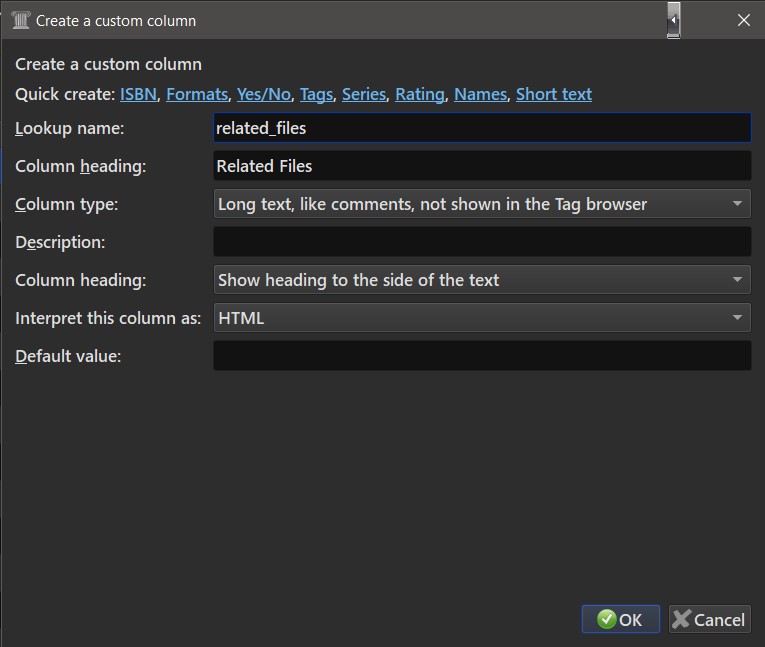Click the ISBN quick create link

138,94
